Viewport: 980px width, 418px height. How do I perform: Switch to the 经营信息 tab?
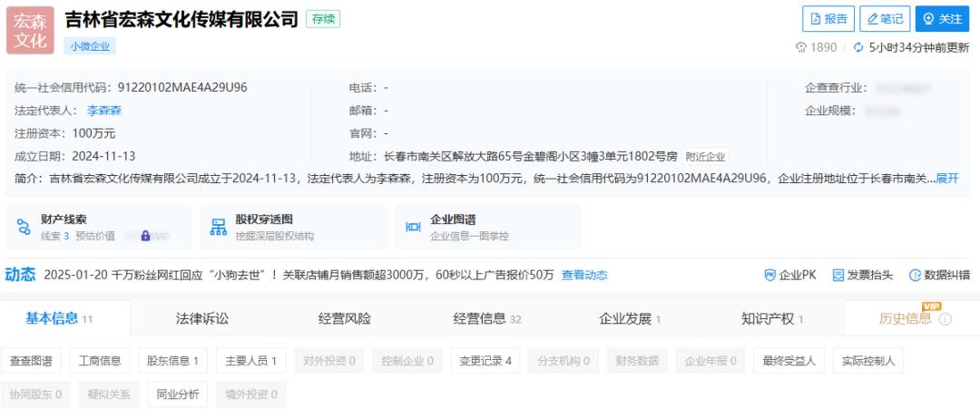[x=487, y=318]
